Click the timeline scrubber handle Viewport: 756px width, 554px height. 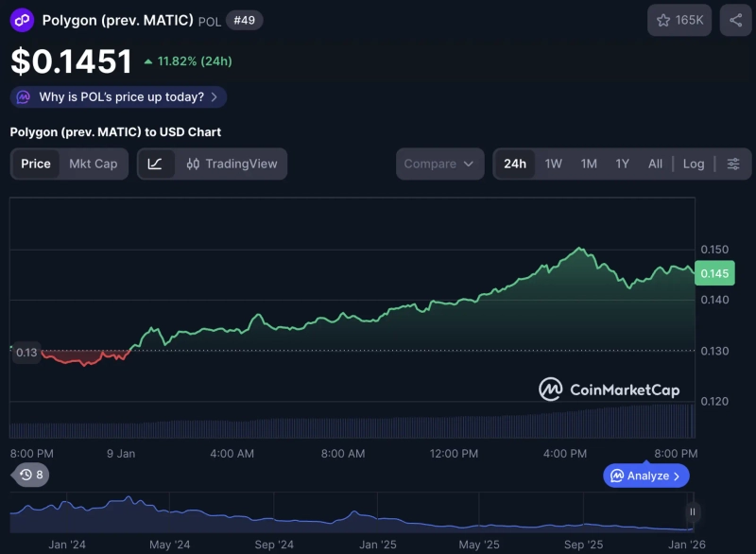click(x=691, y=511)
